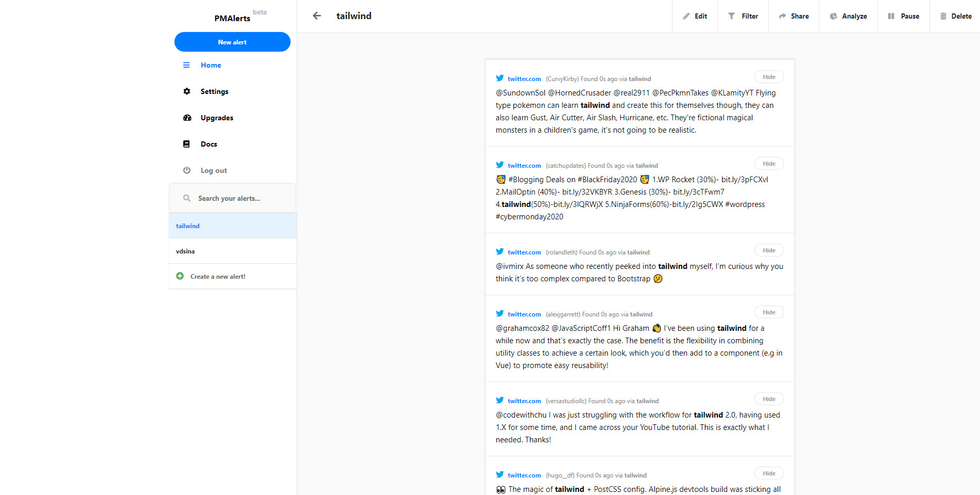Click the funnel Filter icon
Viewport: 980px width, 495px height.
click(x=732, y=17)
